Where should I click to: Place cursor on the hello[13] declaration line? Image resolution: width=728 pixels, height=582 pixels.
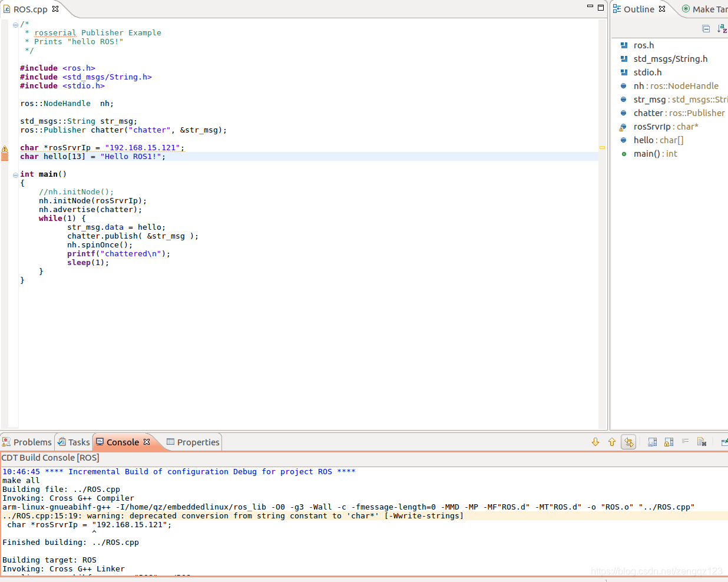[x=93, y=157]
